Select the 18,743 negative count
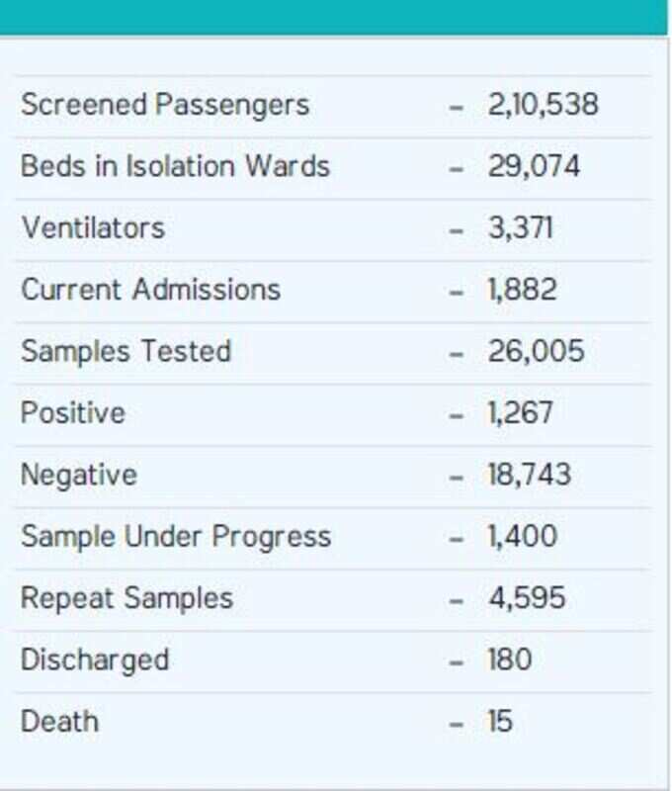Screen dimensions: 672x791 coord(530,475)
